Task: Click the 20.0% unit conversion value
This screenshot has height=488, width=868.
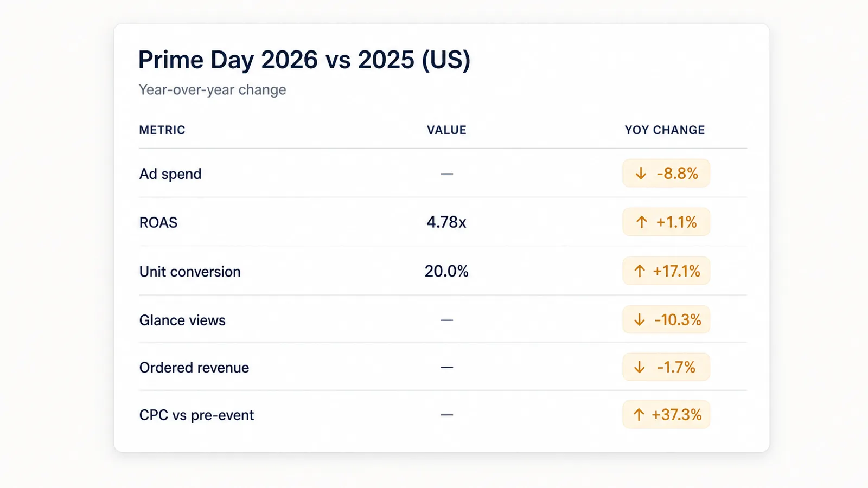Action: (446, 271)
